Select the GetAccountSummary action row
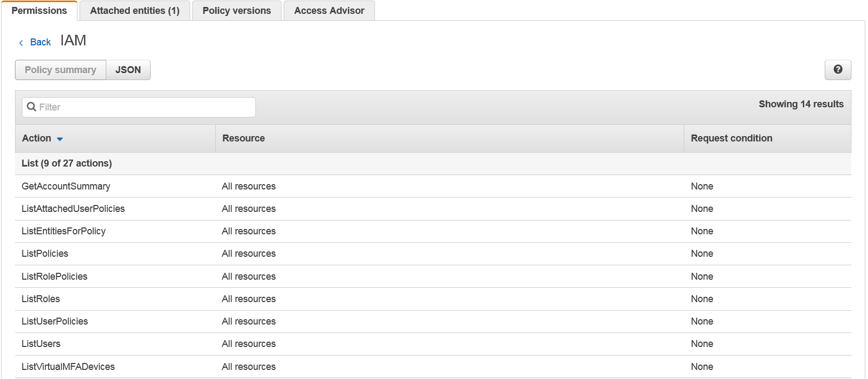Image resolution: width=868 pixels, height=379 pixels. click(66, 186)
